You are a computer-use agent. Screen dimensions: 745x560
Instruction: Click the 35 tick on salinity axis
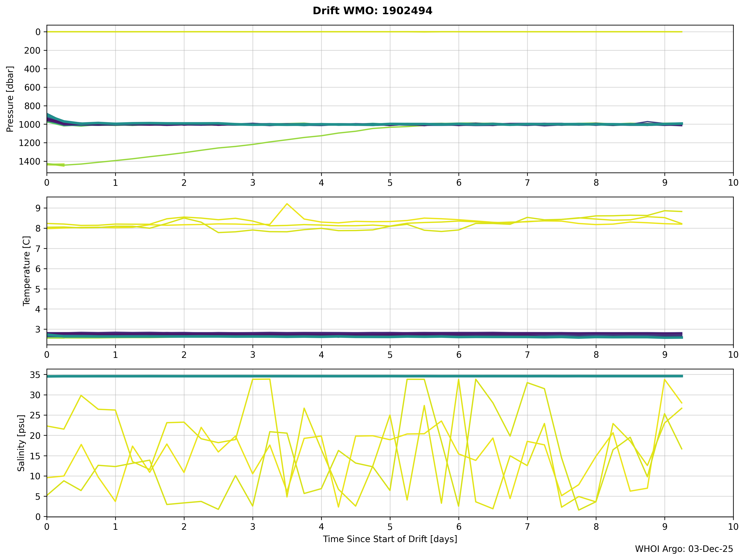coord(35,375)
